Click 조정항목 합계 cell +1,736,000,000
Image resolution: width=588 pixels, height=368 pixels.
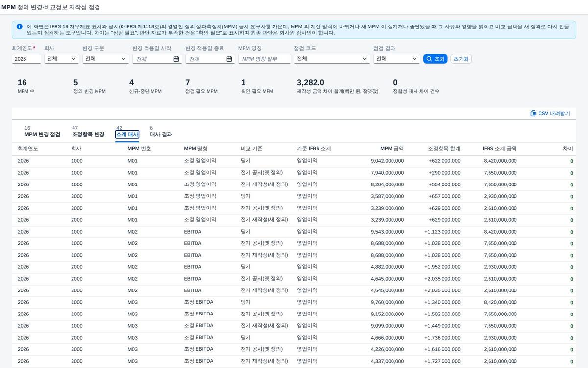(442, 338)
